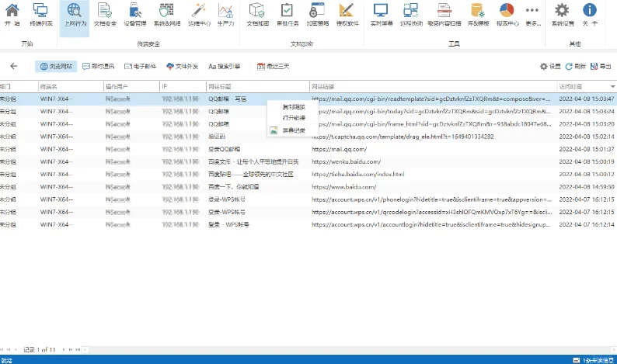Expand the 访问时间 column sort arrow
The image size is (617, 364).
click(612, 86)
